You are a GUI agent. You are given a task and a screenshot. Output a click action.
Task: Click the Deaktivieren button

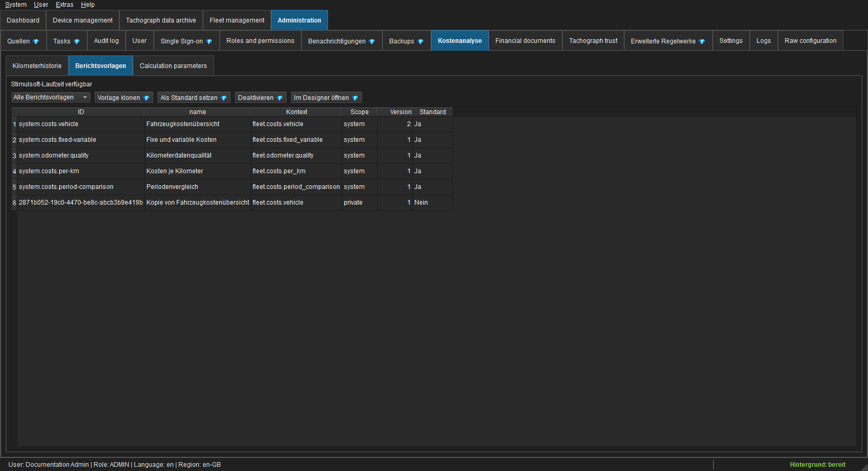(261, 98)
